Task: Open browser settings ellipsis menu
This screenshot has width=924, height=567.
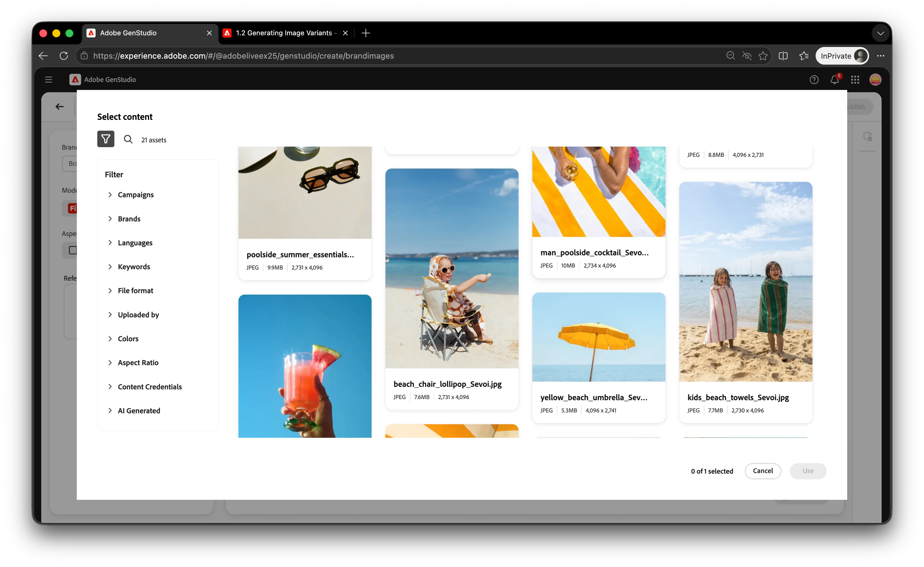Action: 881,56
